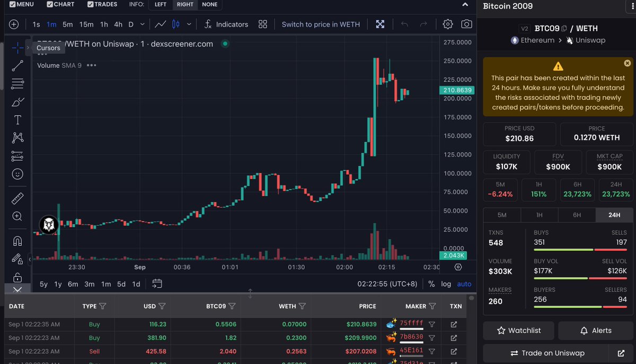
Task: Open go-to-date calendar icon
Action: pyautogui.click(x=157, y=284)
